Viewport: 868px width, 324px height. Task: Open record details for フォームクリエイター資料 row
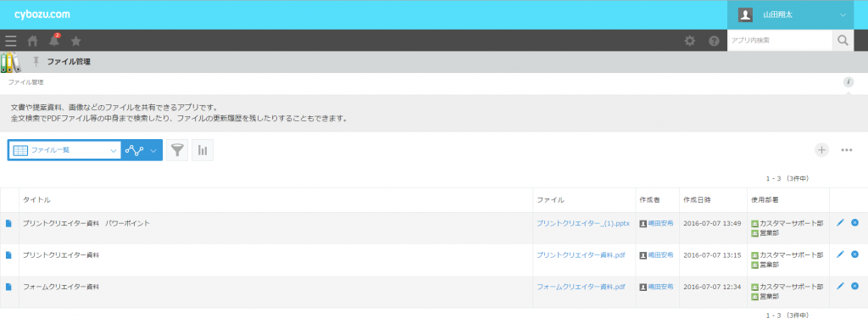[x=8, y=287]
